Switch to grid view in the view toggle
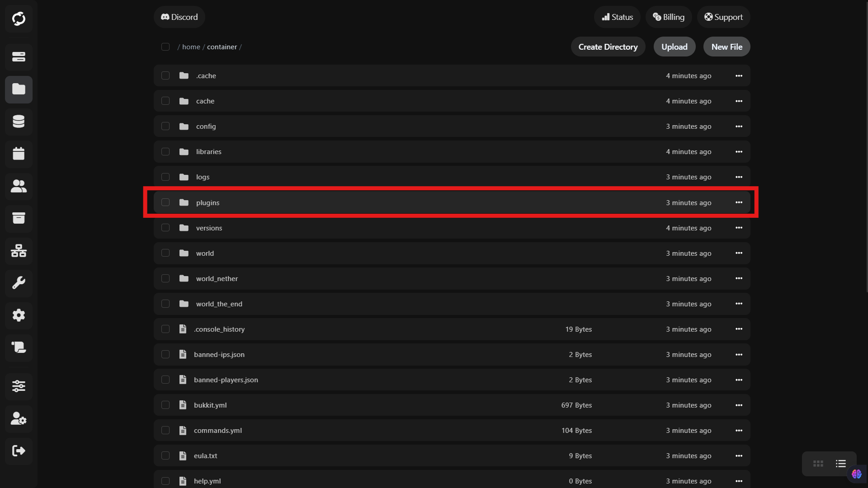Image resolution: width=868 pixels, height=488 pixels. click(817, 463)
